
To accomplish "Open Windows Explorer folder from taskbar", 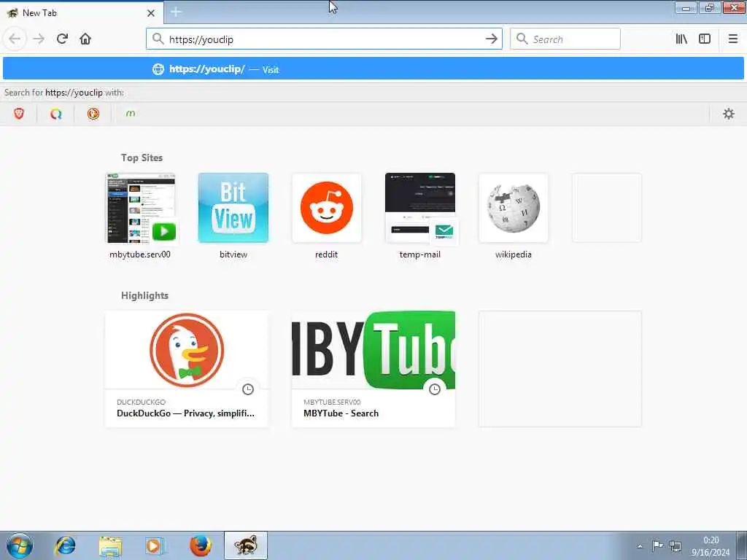I will [x=111, y=545].
